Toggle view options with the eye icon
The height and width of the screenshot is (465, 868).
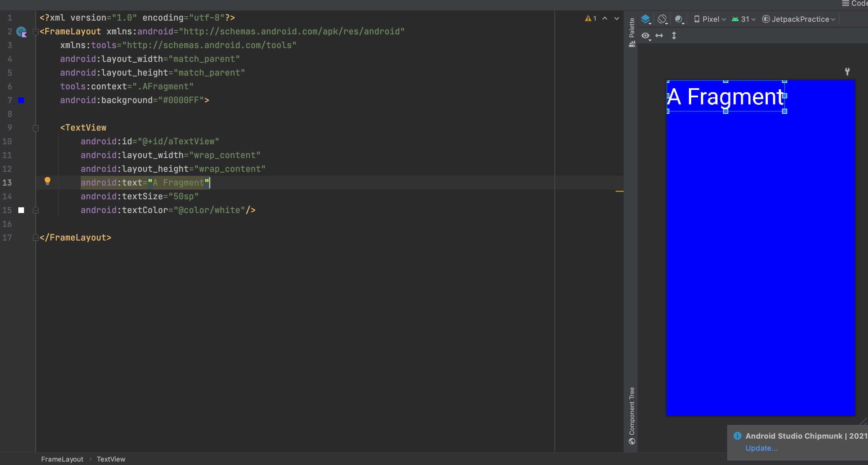point(645,36)
